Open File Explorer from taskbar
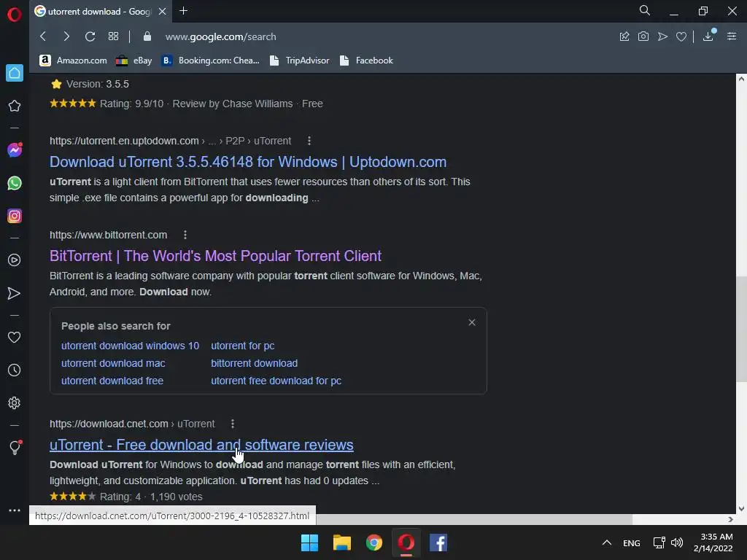This screenshot has width=747, height=560. 341,542
